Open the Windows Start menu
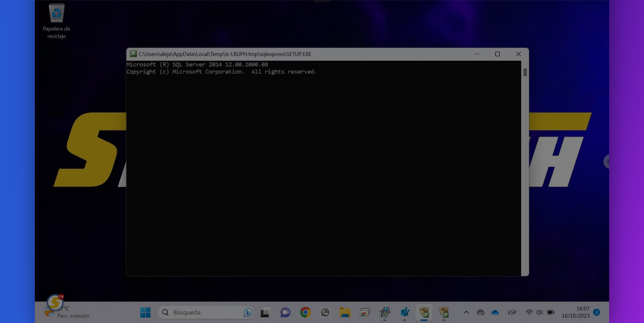The width and height of the screenshot is (644, 323). (145, 312)
